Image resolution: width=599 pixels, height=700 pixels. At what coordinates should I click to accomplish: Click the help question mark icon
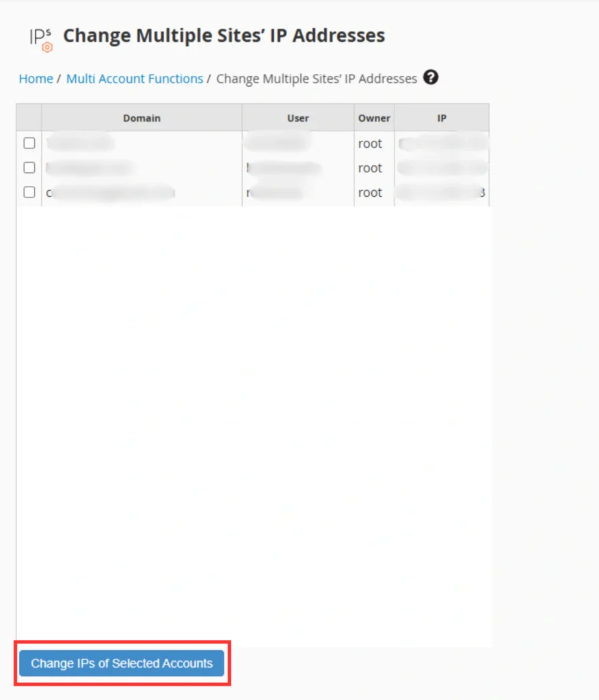(x=431, y=77)
